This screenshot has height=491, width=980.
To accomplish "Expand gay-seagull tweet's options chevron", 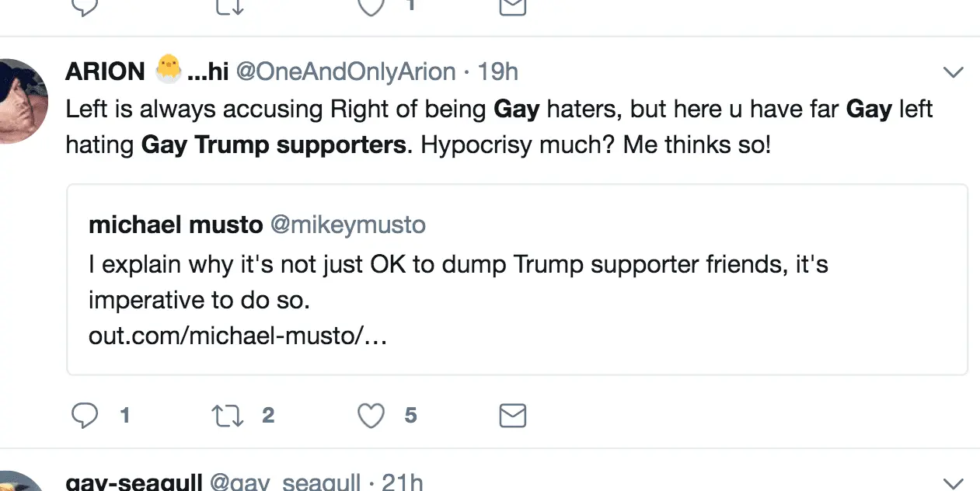I will pos(953,482).
